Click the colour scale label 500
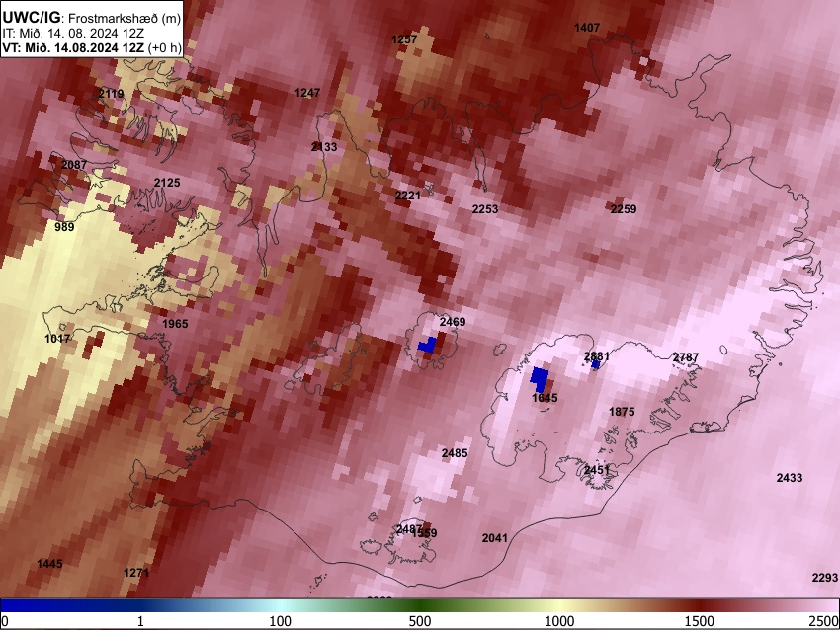 pyautogui.click(x=419, y=621)
